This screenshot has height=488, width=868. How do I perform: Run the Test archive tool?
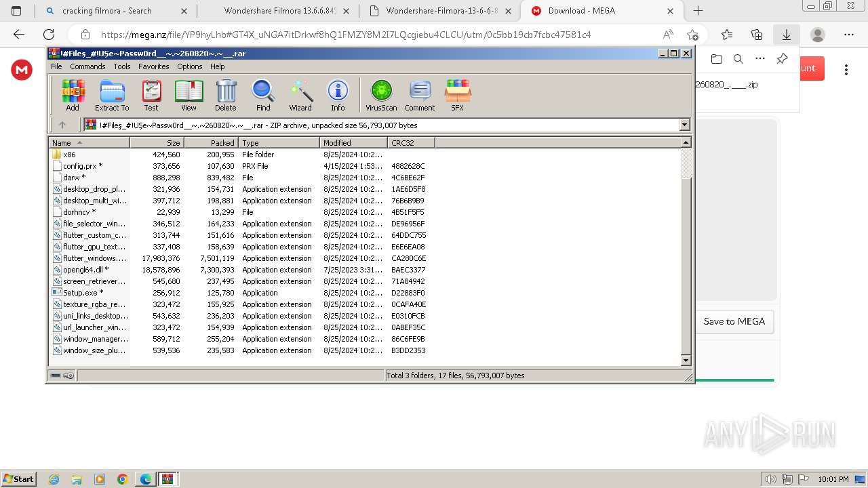(151, 95)
